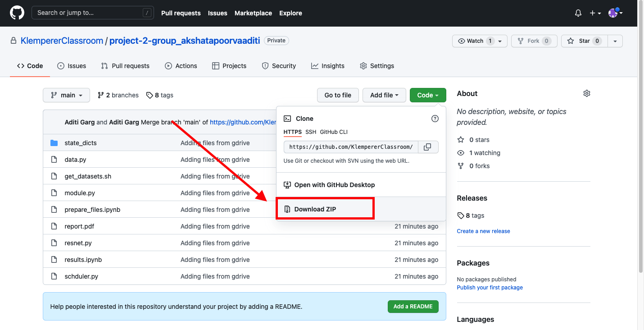Open the Actions tab
This screenshot has width=644, height=330.
[x=181, y=66]
